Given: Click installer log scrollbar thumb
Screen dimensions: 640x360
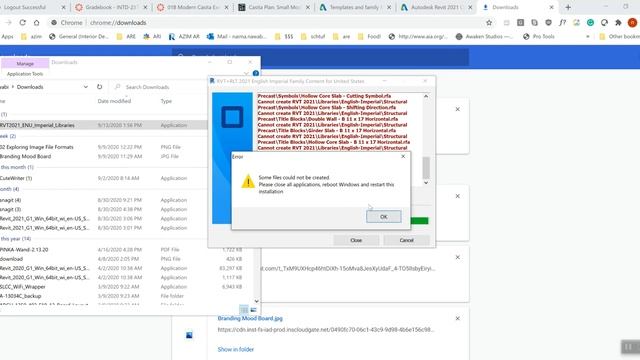Looking at the screenshot, I should (x=426, y=168).
